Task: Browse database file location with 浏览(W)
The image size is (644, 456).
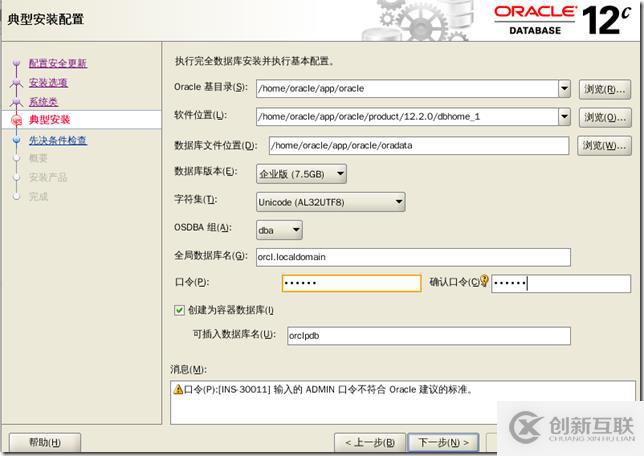Action: (604, 145)
